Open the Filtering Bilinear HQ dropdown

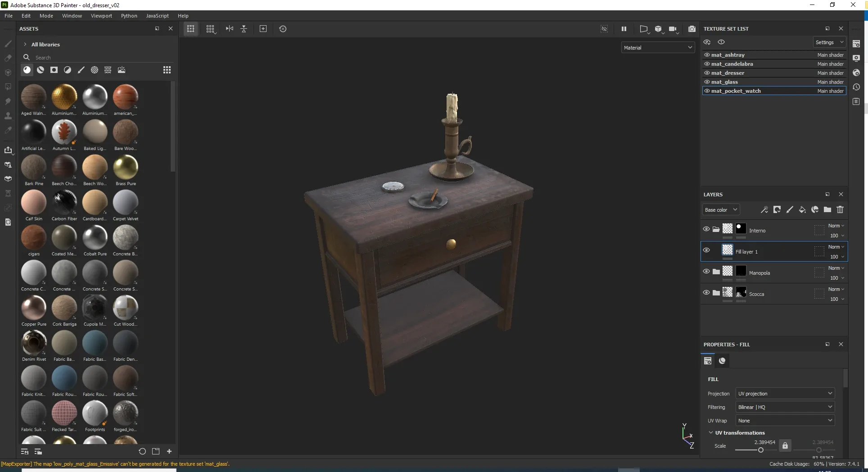785,407
